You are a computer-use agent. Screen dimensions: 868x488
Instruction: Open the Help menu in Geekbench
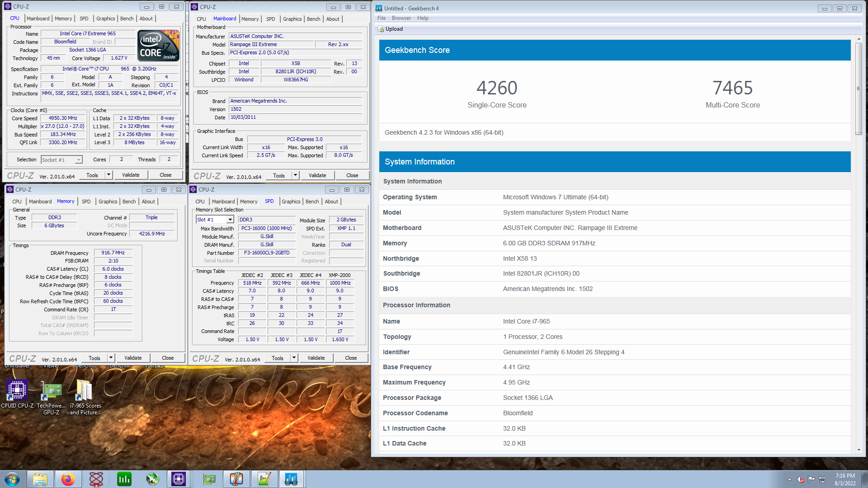click(423, 18)
